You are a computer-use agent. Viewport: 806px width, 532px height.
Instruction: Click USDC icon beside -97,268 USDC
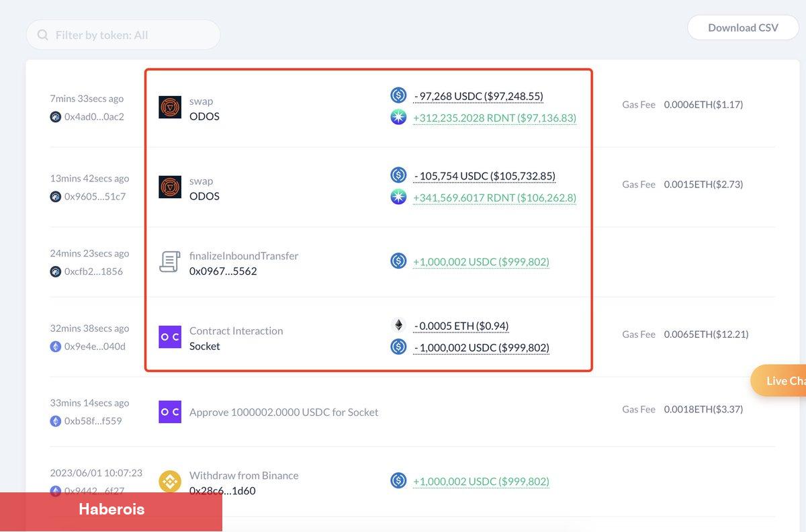point(398,95)
